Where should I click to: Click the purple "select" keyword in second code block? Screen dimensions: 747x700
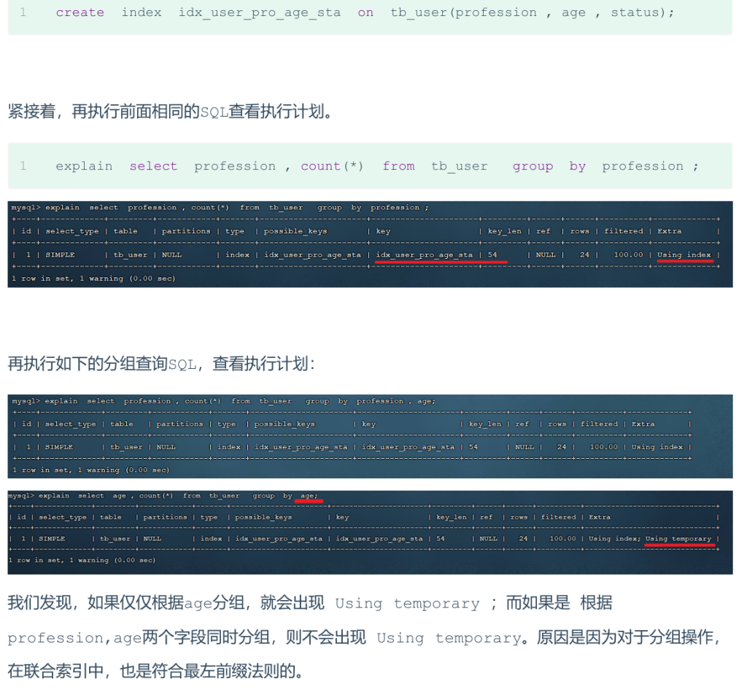[153, 166]
